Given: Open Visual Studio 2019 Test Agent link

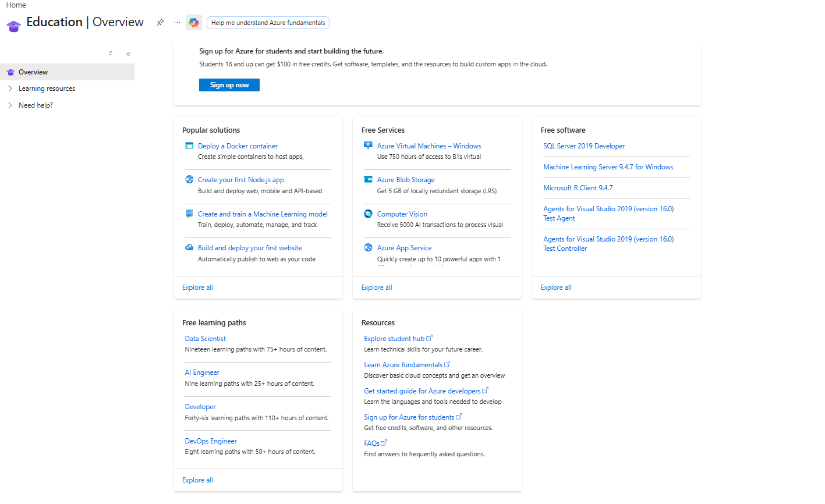Looking at the screenshot, I should [x=608, y=214].
